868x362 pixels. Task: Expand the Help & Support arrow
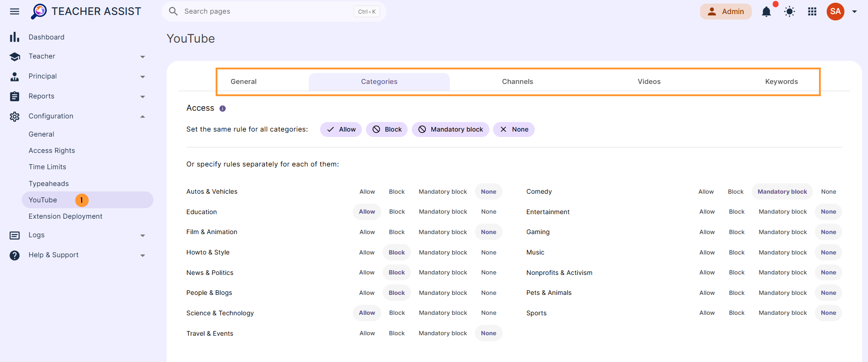click(143, 255)
